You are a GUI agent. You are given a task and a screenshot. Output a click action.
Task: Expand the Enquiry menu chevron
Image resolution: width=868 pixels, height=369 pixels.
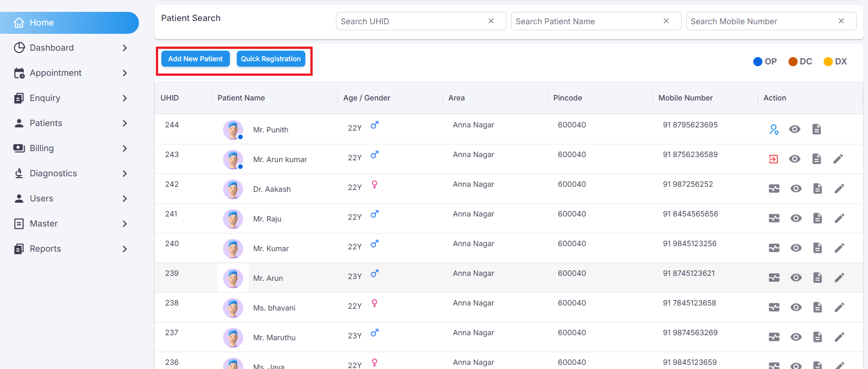[125, 98]
